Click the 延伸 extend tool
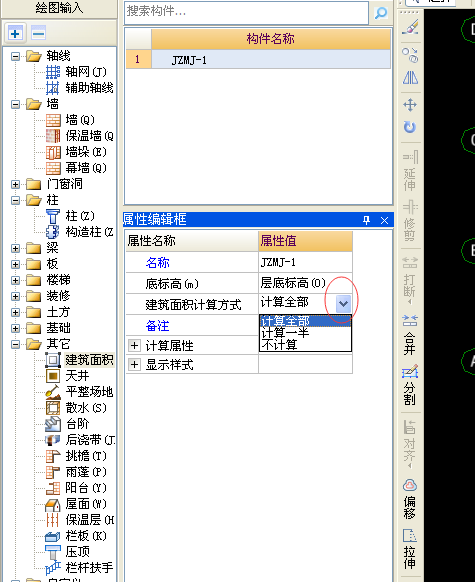475x582 pixels. point(410,170)
